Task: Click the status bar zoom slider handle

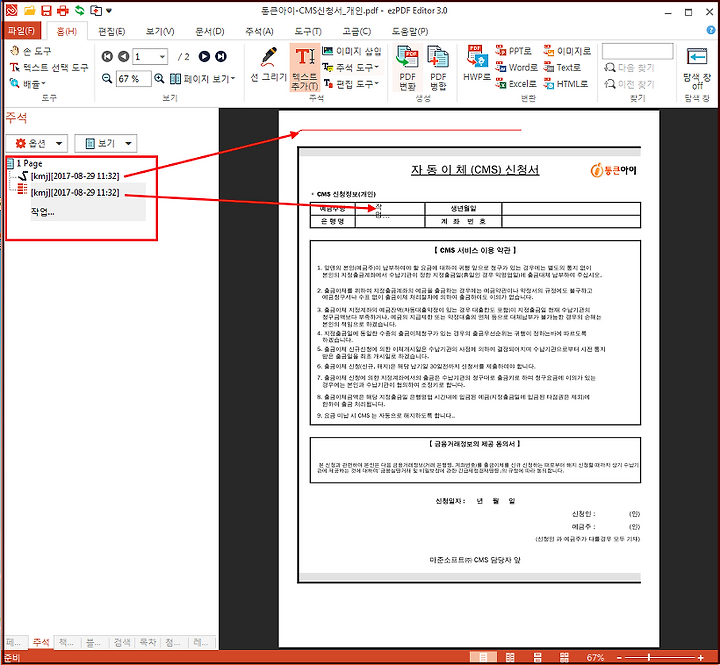Action: (648, 658)
